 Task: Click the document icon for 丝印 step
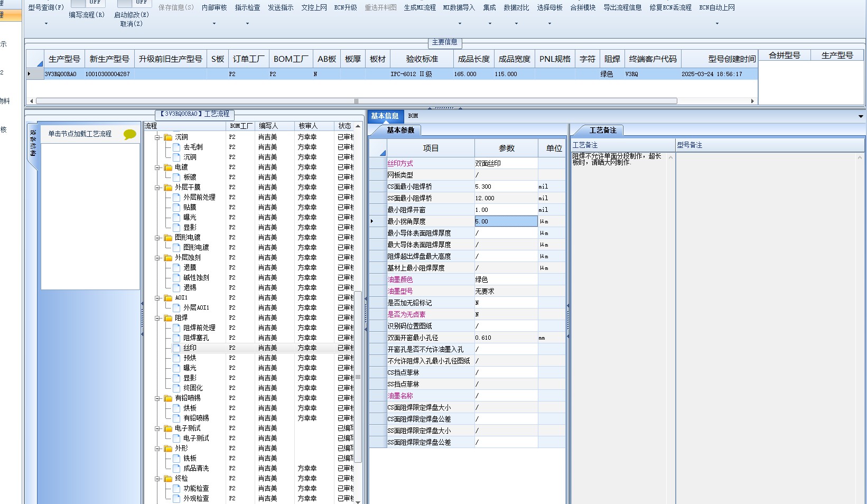tap(176, 348)
